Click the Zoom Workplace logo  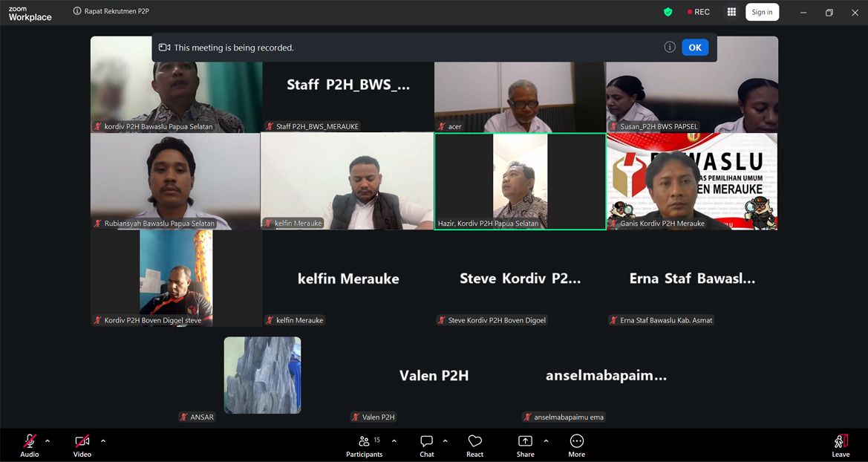click(30, 14)
